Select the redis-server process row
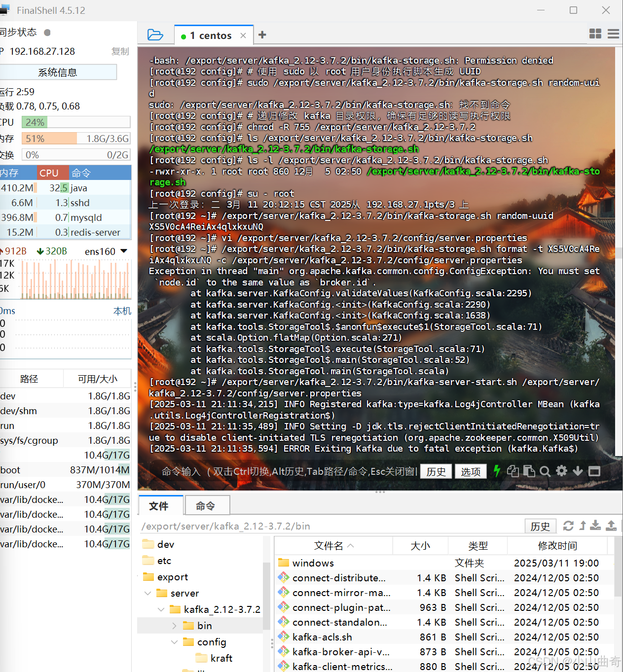This screenshot has width=623, height=672. click(65, 232)
